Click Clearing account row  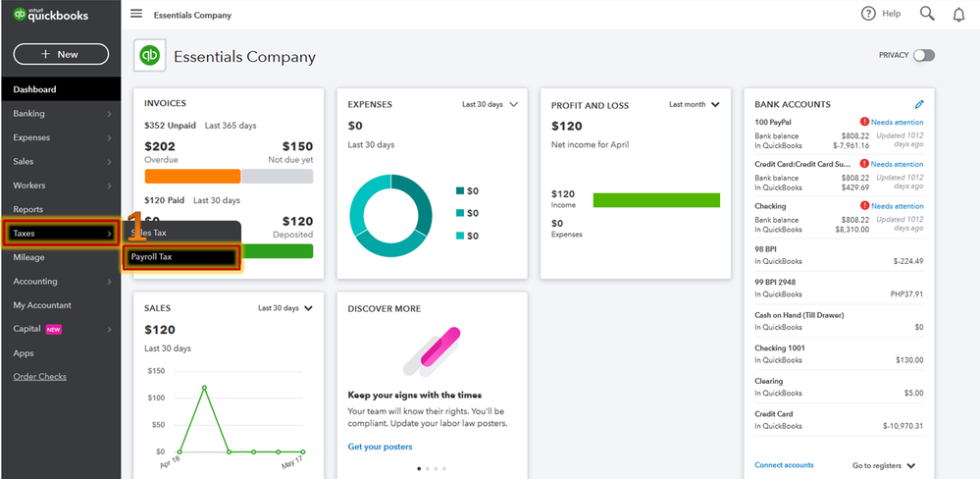pyautogui.click(x=839, y=387)
